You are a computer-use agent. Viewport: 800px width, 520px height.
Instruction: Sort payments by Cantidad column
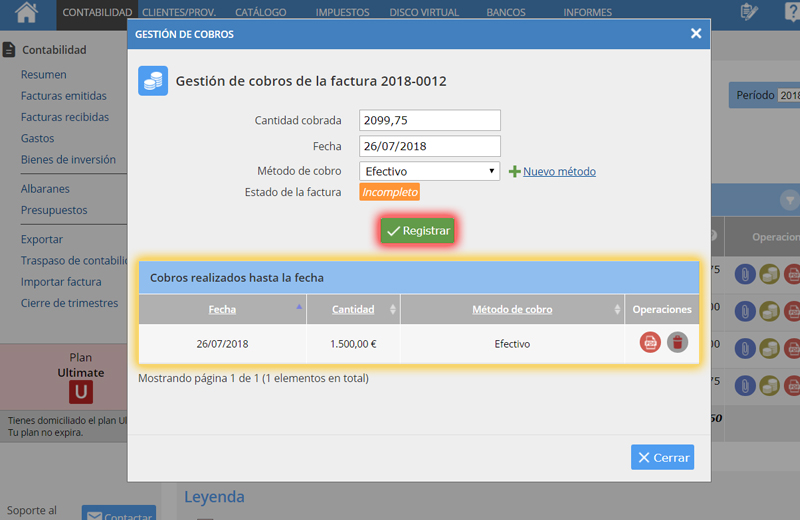(353, 309)
